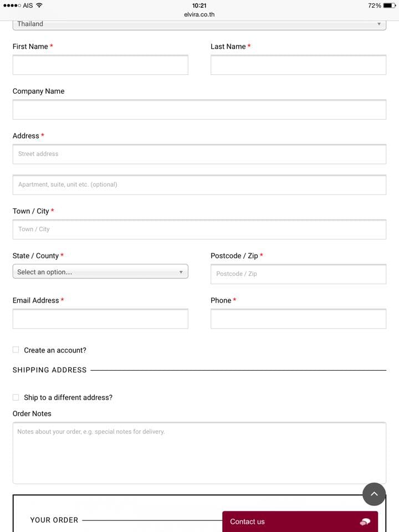Select the Phone number field

(x=298, y=319)
